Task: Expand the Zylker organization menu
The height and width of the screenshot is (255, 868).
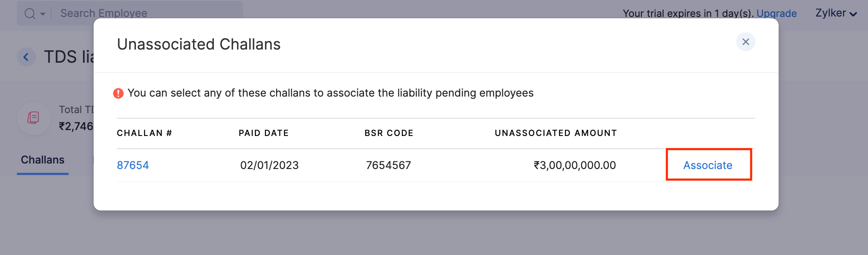Action: 836,13
